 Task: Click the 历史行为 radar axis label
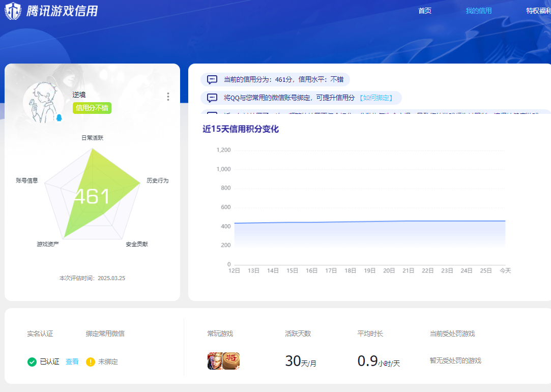tap(157, 180)
